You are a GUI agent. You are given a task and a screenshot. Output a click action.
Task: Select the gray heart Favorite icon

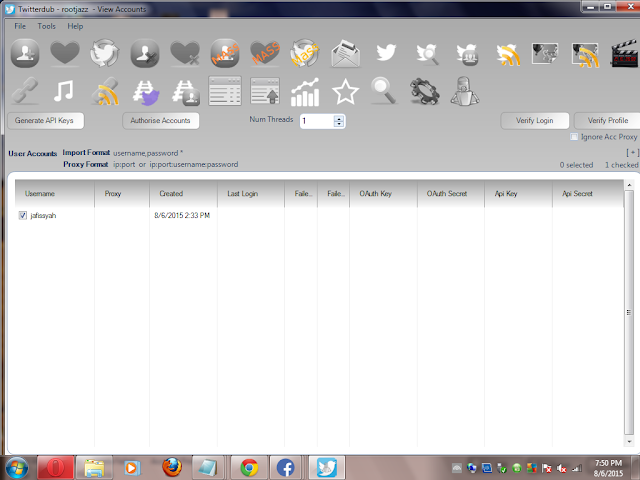[x=64, y=53]
